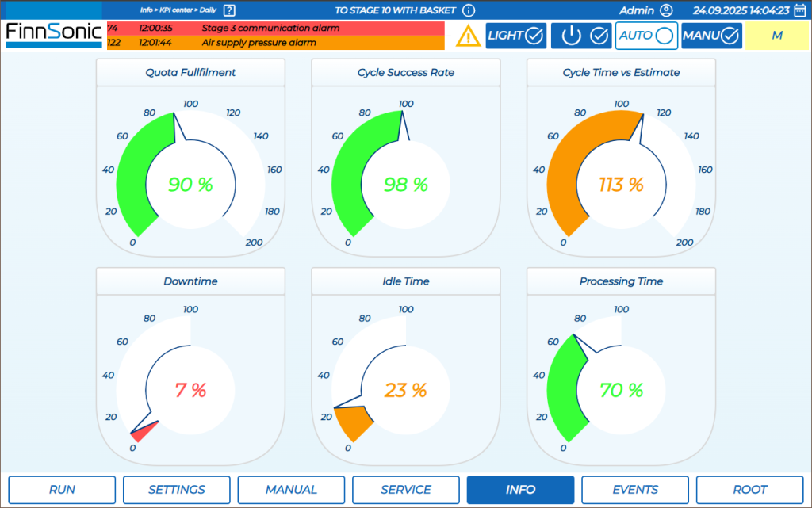Switch to MANU mode
The height and width of the screenshot is (508, 812).
click(711, 36)
